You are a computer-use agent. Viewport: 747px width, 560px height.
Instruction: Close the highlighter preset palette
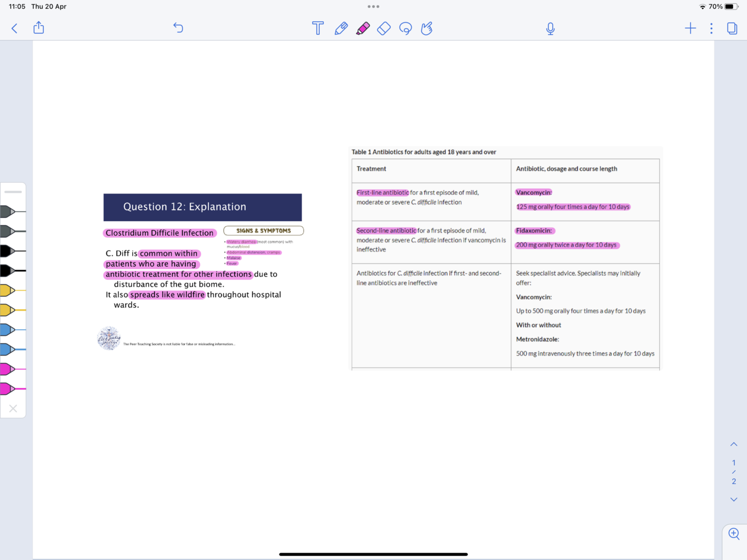(13, 409)
